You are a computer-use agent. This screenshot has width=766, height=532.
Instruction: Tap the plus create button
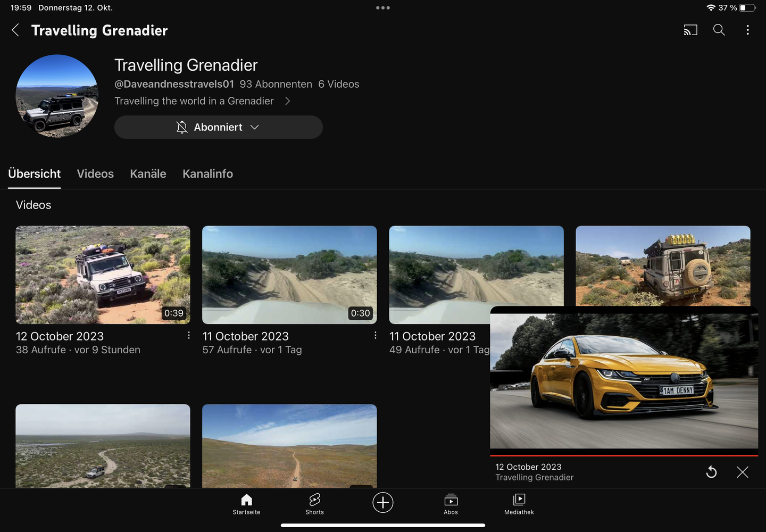tap(383, 502)
